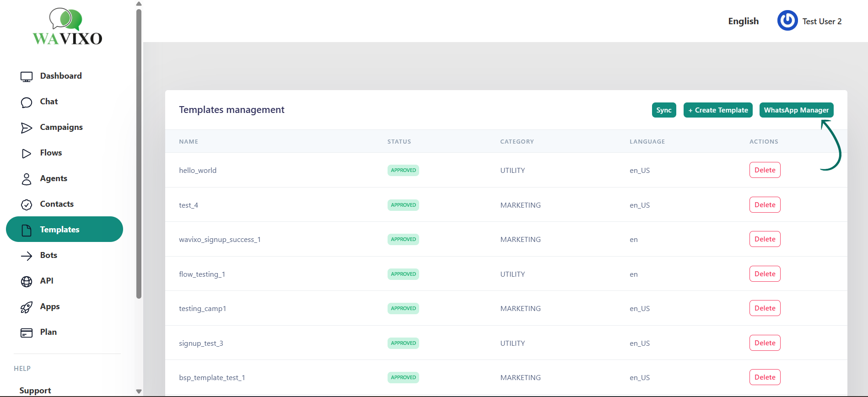Open the English language selector
Image resolution: width=868 pixels, height=397 pixels.
coord(743,21)
